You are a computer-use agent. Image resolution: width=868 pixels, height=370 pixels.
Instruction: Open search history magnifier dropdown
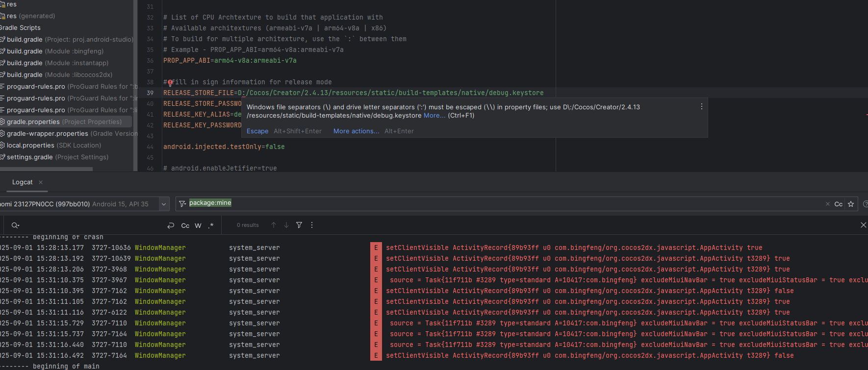point(16,225)
